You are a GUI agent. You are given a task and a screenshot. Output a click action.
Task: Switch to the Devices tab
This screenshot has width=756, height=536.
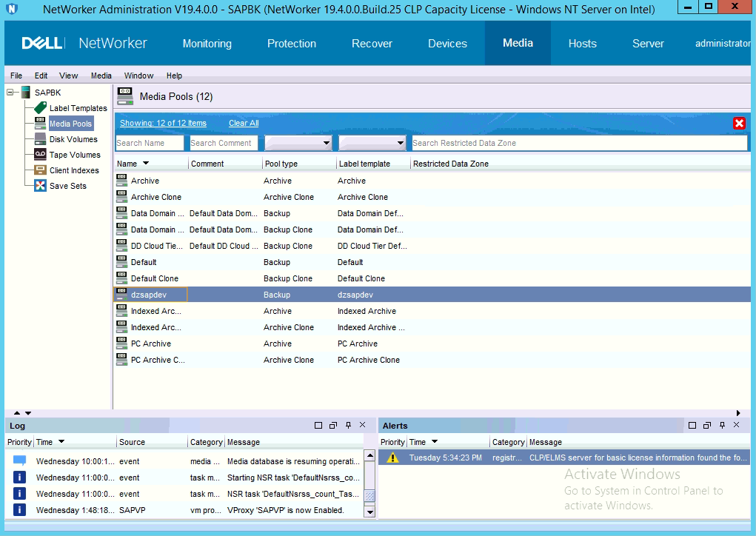(x=447, y=44)
